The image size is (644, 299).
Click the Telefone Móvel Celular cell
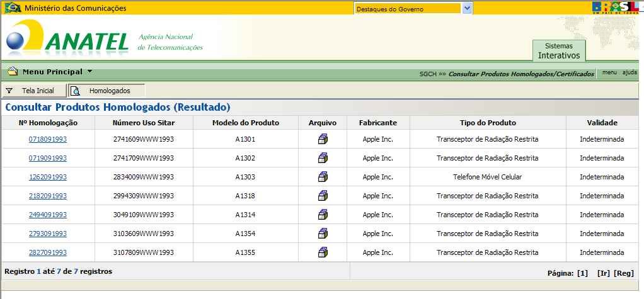click(x=488, y=177)
